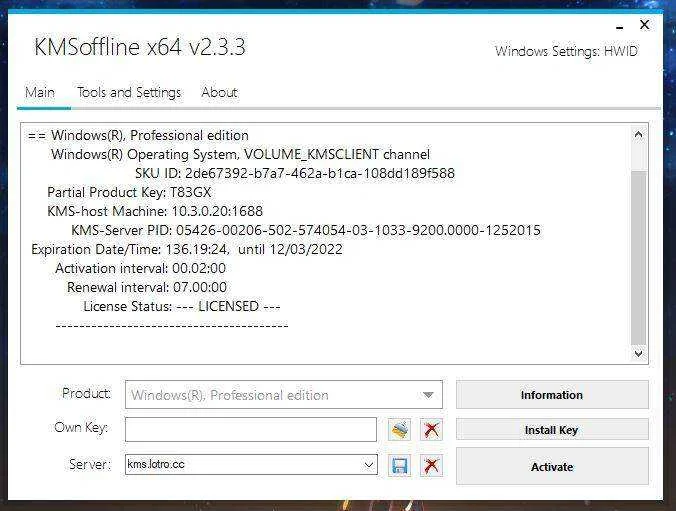The image size is (676, 511).
Task: Click the Renewal interval: 07.00:00 line
Action: point(147,287)
